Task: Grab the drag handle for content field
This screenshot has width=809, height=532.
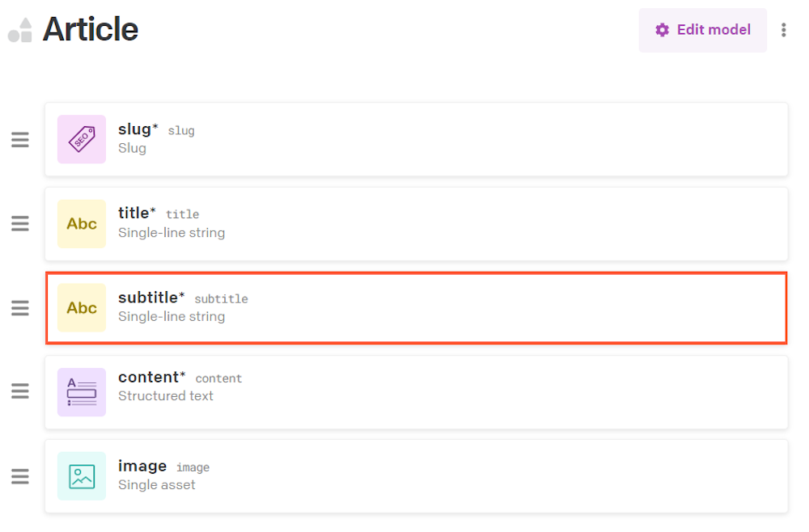Action: (x=20, y=391)
